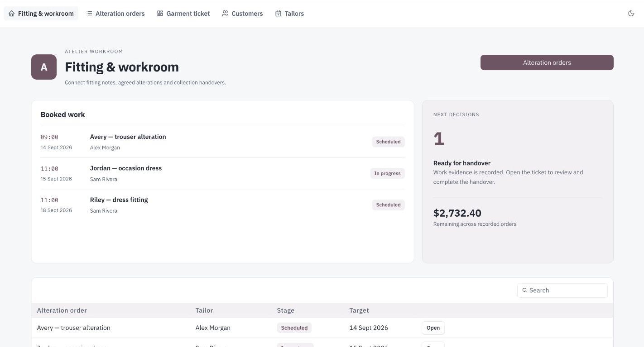Screen dimensions: 644x347
Task: Select booked work Jordan — occasion dress
Action: [x=222, y=173]
